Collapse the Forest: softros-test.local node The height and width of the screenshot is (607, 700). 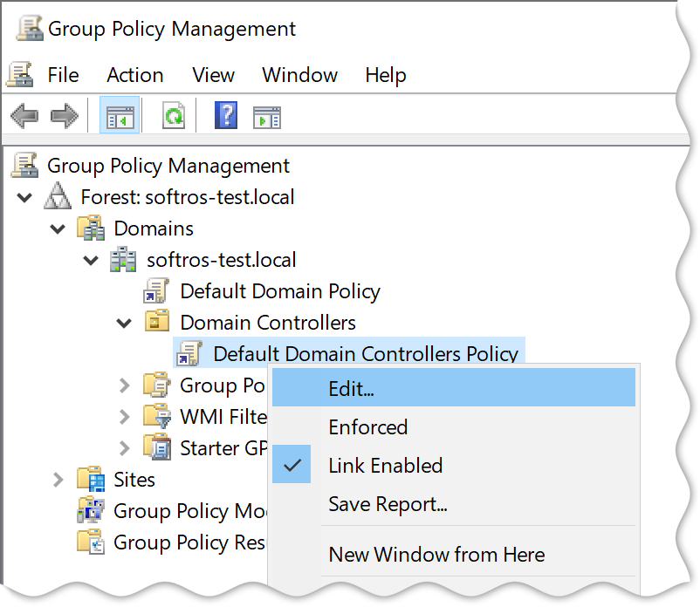point(24,197)
